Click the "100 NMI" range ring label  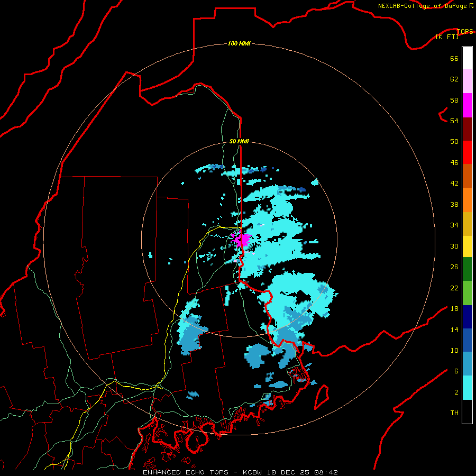239,44
